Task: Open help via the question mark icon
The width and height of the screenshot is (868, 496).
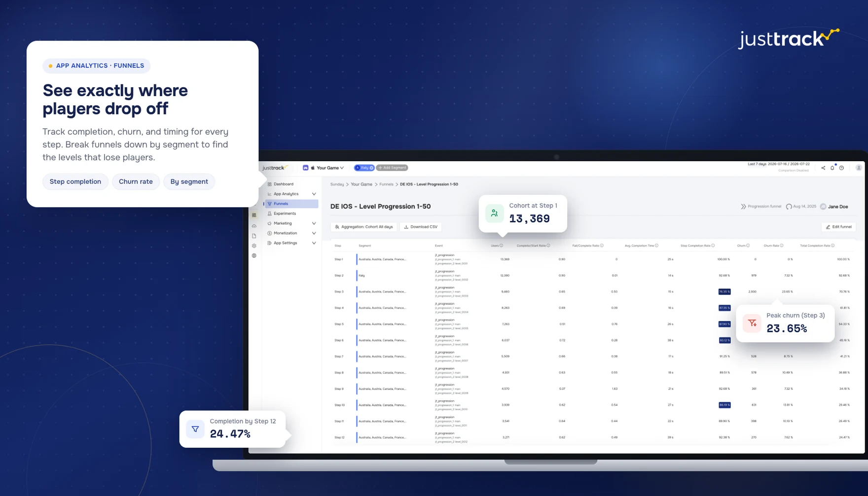Action: 841,168
